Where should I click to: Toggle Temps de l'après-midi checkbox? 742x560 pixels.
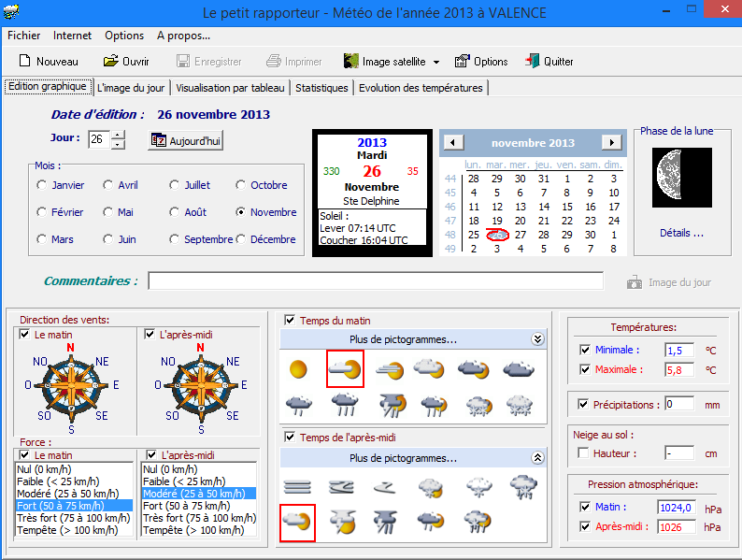click(x=290, y=437)
